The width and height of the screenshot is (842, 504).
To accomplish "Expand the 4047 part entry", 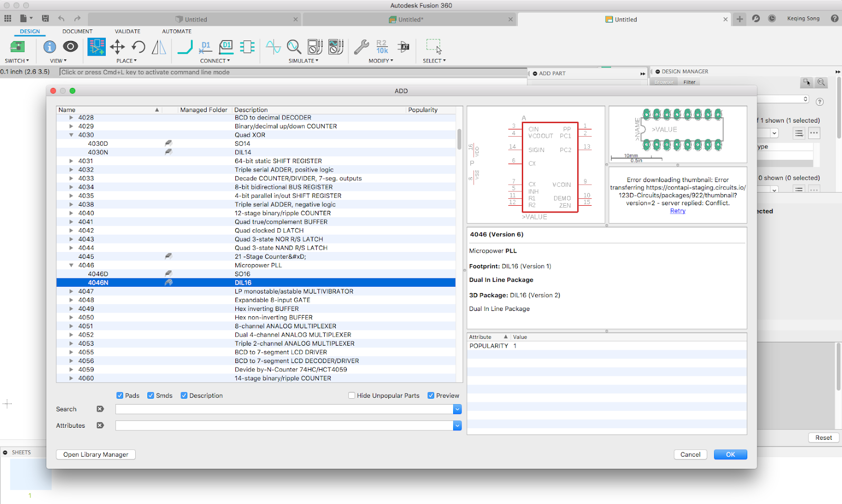I will 71,291.
